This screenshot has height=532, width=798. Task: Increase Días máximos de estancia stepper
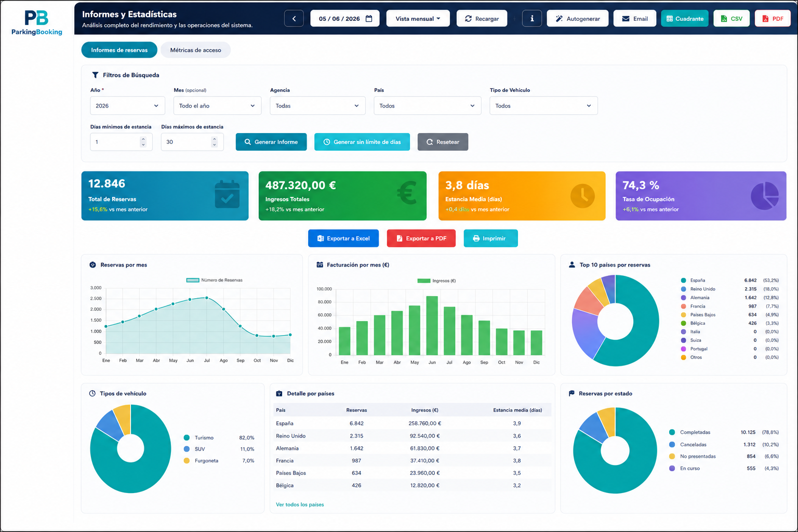pyautogui.click(x=214, y=139)
